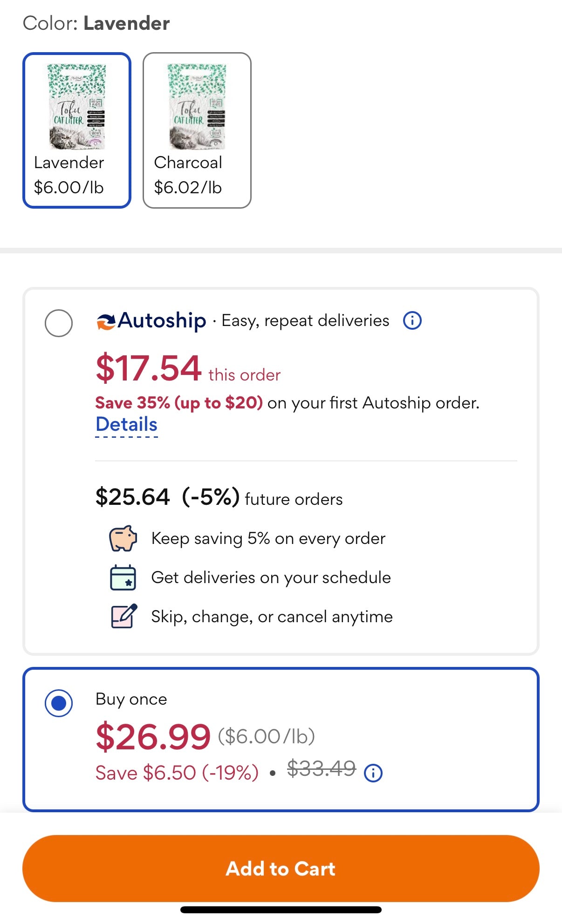Open the Autoship Details link
562x924 pixels.
[126, 424]
